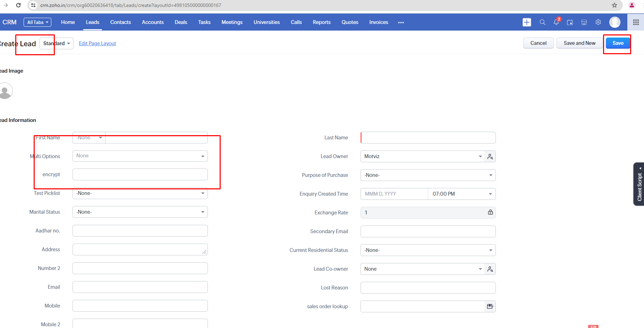Click the Cancel button
The image size is (644, 328).
click(539, 43)
